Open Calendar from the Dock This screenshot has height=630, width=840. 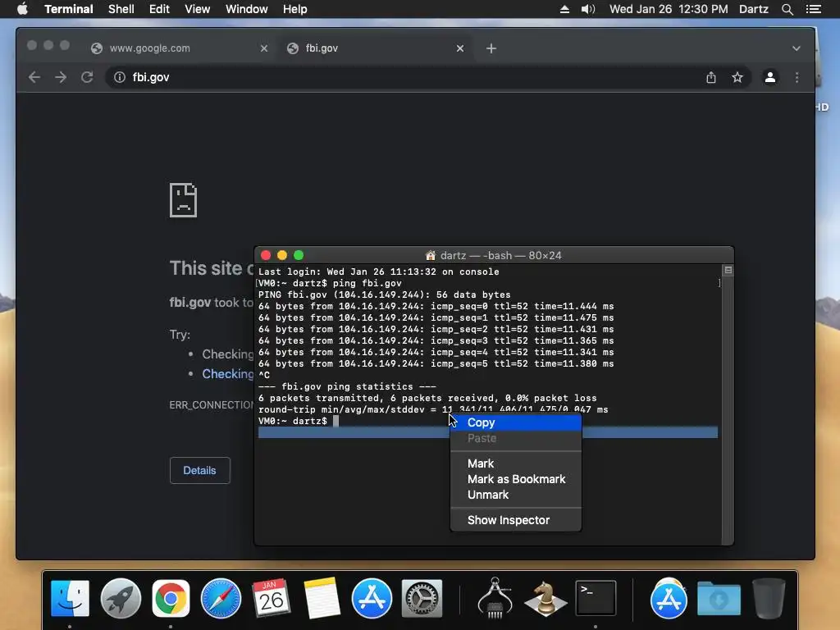(271, 598)
